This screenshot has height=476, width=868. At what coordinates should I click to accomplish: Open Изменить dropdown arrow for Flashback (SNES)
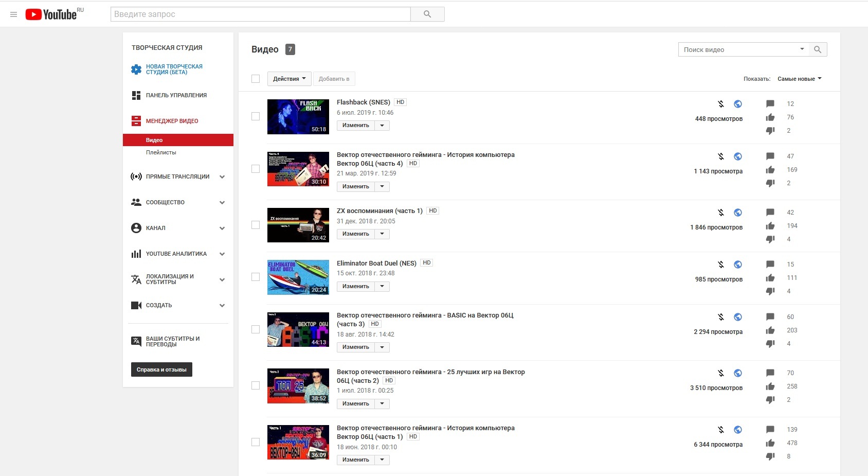click(382, 126)
